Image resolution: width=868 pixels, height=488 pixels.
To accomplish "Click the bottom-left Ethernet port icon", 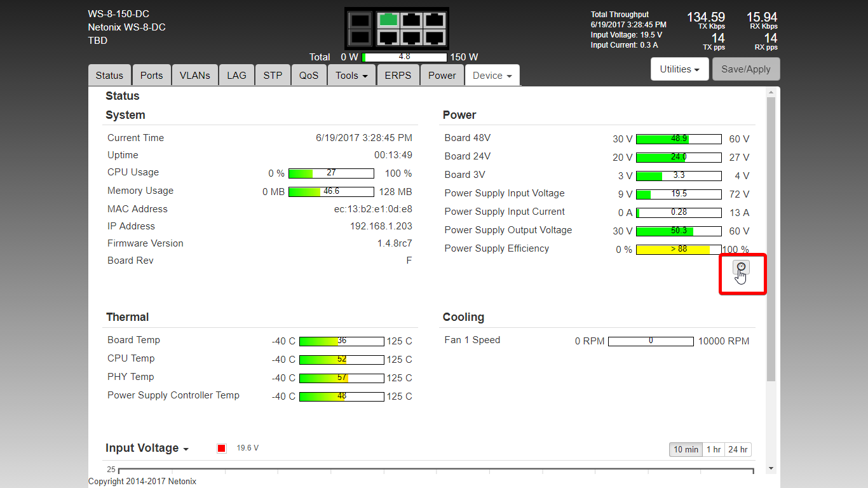I will pyautogui.click(x=388, y=37).
